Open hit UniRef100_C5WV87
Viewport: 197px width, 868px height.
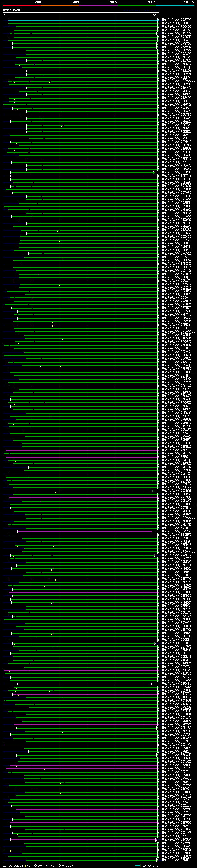177,115
